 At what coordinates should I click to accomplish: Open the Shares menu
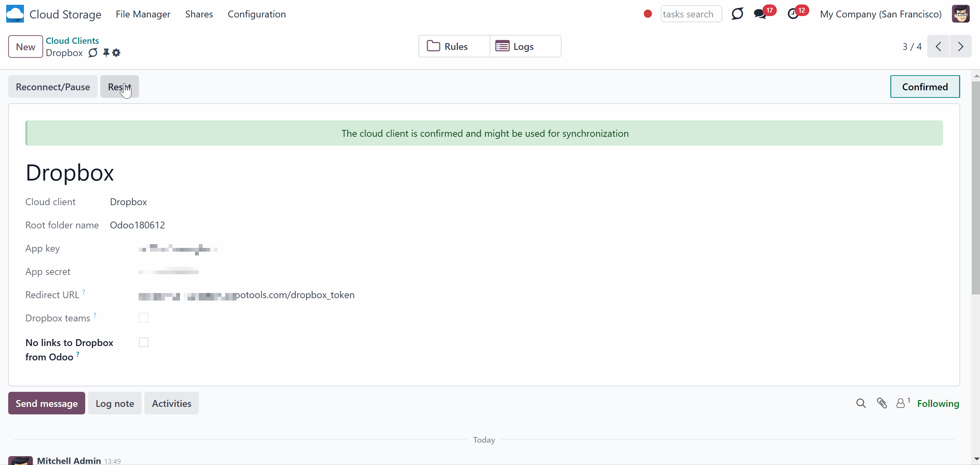[199, 14]
